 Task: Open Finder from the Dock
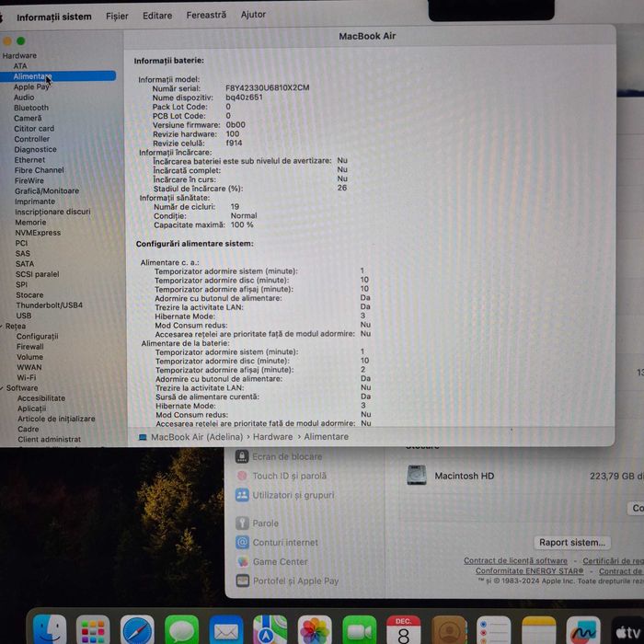tap(50, 629)
